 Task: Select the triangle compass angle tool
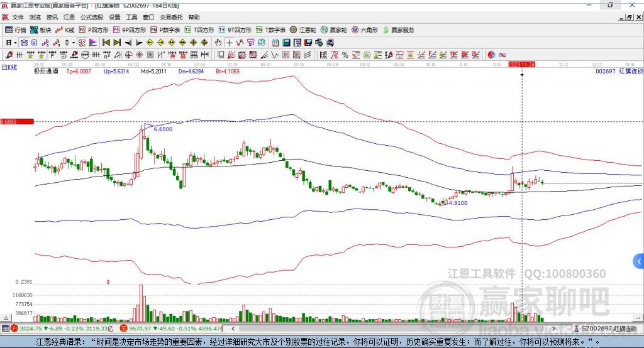coord(118,55)
